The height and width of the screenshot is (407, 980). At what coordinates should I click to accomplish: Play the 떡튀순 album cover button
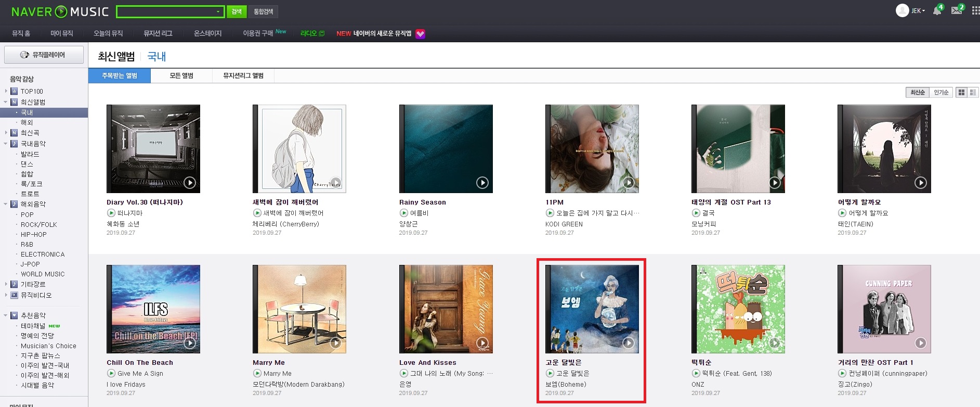pos(775,343)
